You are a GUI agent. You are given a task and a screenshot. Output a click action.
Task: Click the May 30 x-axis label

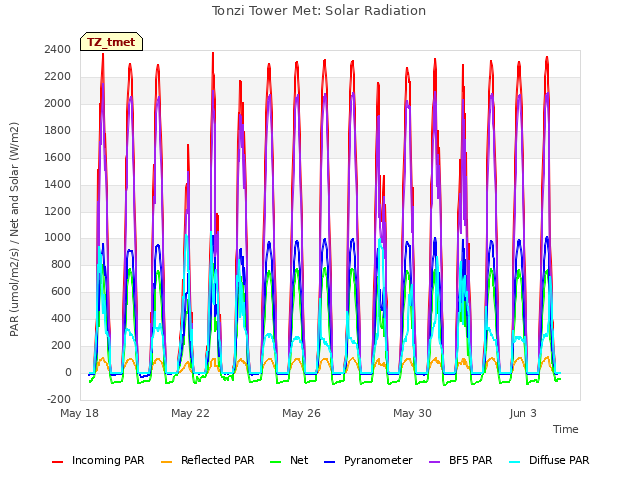(x=412, y=413)
